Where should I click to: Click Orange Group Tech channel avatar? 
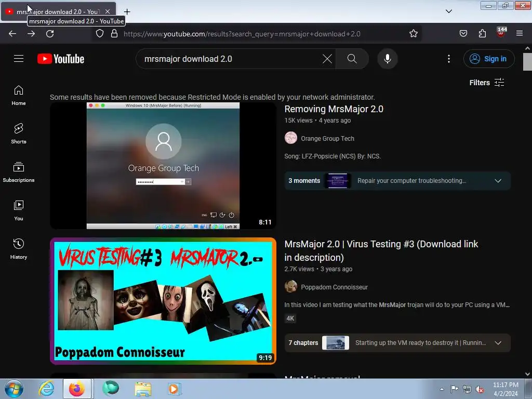click(x=291, y=138)
